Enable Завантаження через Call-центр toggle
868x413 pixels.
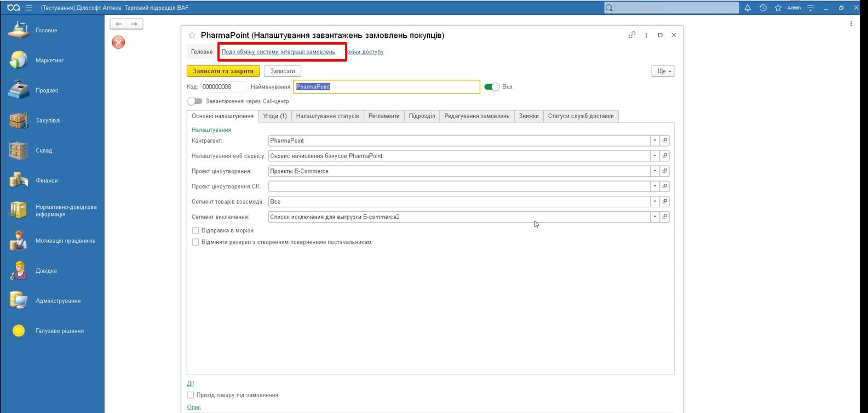click(x=194, y=101)
